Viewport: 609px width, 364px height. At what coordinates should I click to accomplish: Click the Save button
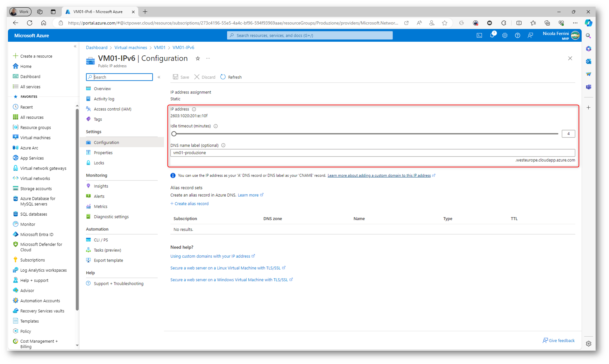tap(181, 77)
